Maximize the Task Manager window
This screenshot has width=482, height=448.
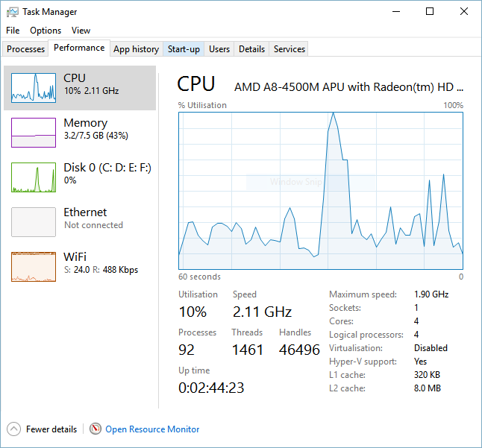point(430,12)
